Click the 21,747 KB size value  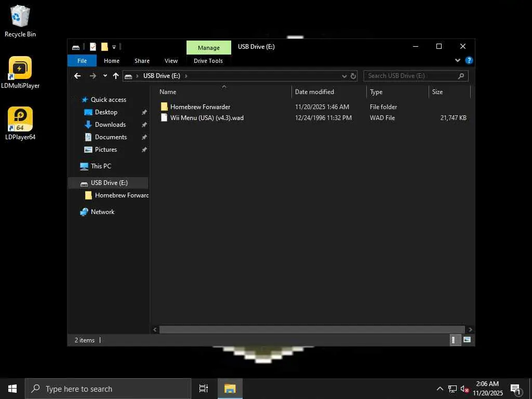tap(453, 118)
